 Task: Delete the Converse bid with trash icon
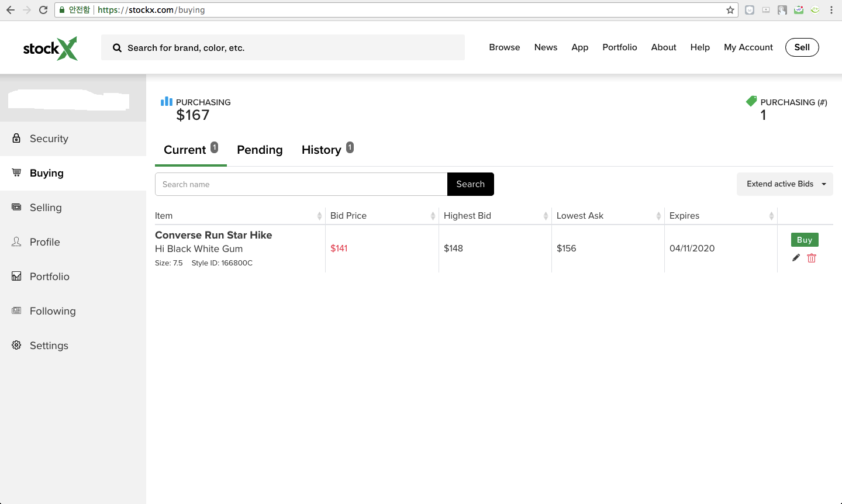coord(812,258)
